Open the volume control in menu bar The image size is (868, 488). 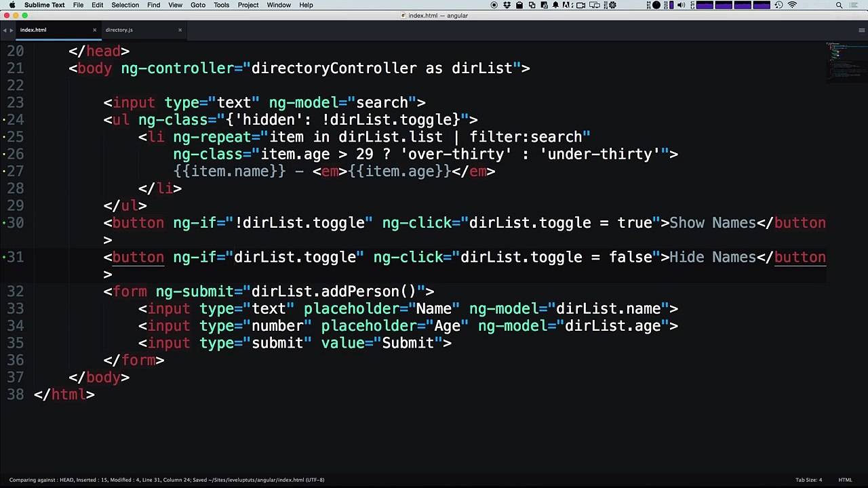681,5
